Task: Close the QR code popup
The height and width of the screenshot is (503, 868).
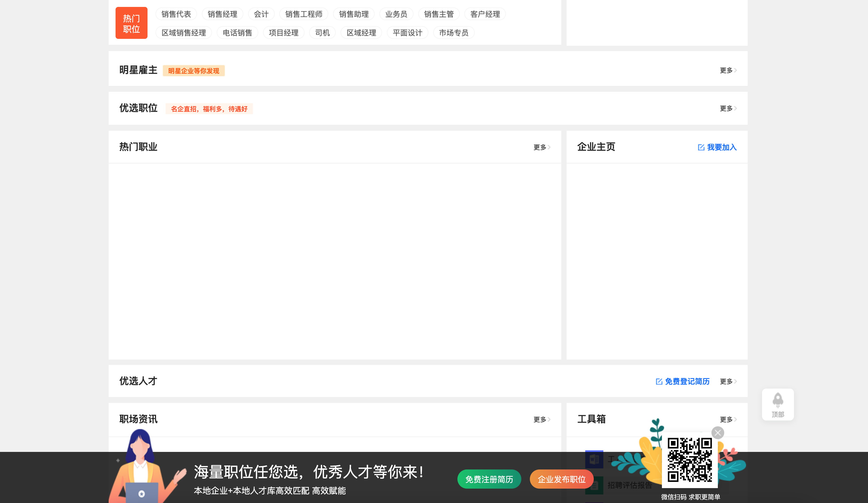Action: click(x=718, y=433)
